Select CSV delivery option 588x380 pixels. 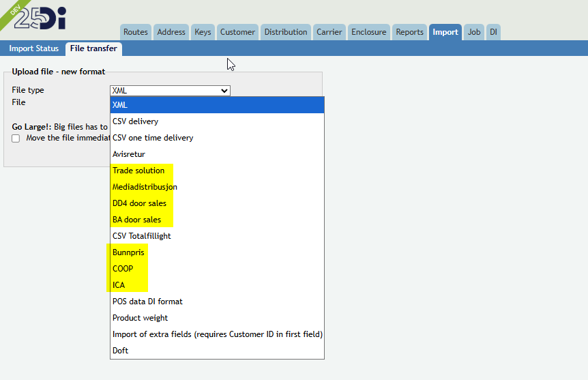point(217,121)
